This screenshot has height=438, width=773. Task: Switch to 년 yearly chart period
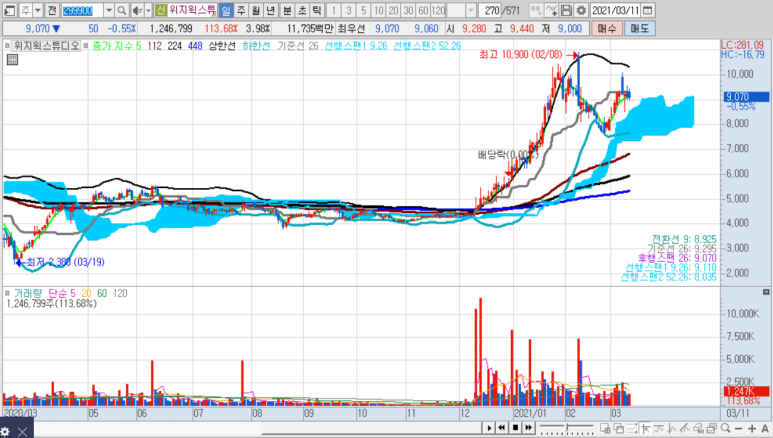coord(270,10)
